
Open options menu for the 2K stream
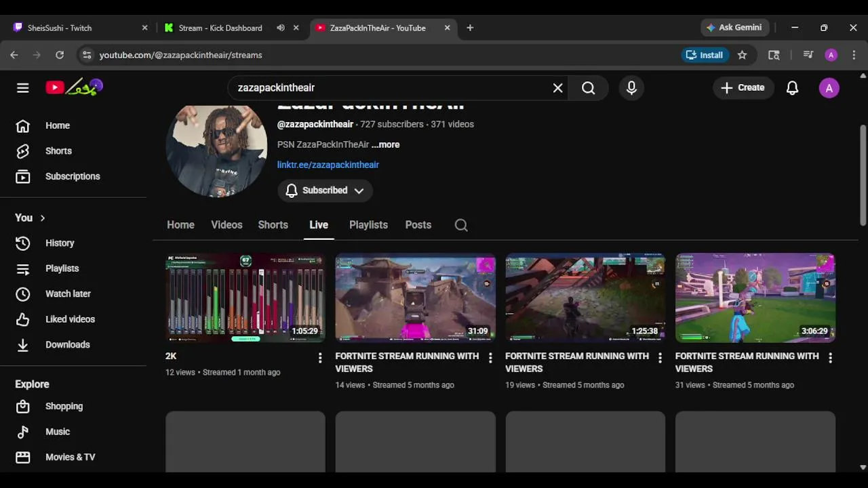click(x=320, y=358)
